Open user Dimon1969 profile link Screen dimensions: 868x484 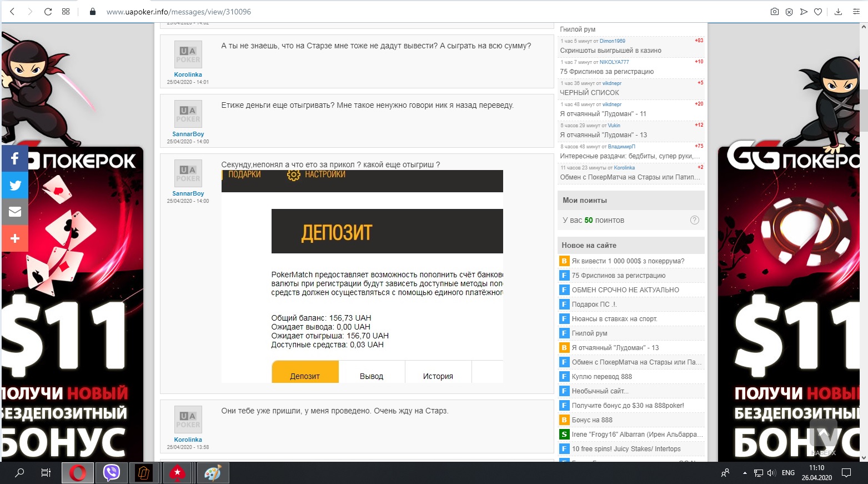[x=612, y=41]
